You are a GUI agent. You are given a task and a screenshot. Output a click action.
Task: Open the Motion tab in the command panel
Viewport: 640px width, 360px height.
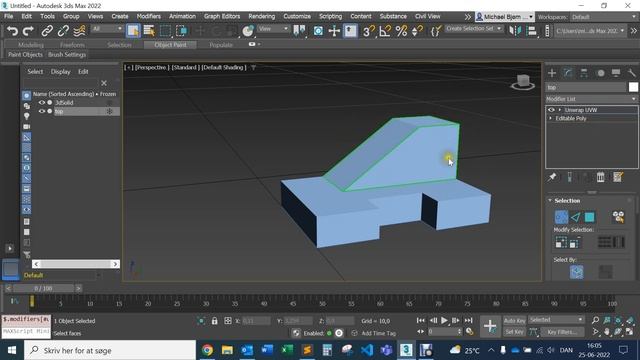(600, 73)
